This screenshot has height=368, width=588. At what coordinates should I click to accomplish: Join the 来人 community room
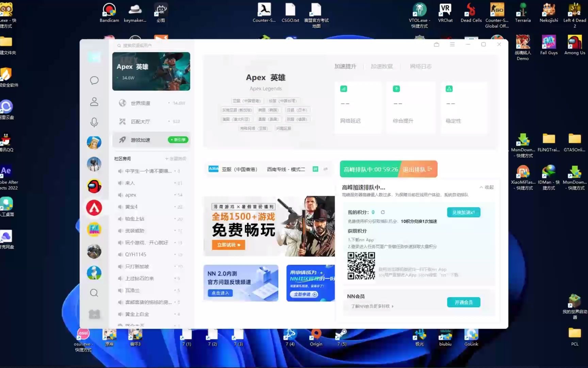(x=151, y=183)
